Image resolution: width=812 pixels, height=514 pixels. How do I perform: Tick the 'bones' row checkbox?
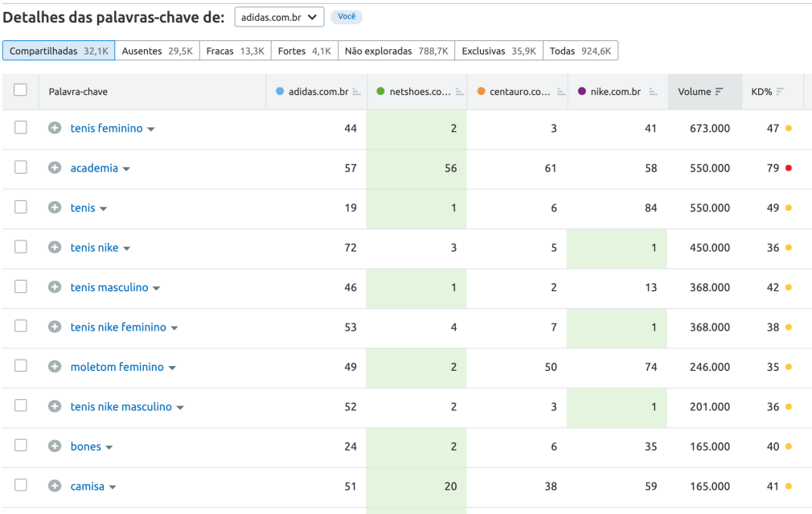click(x=21, y=445)
